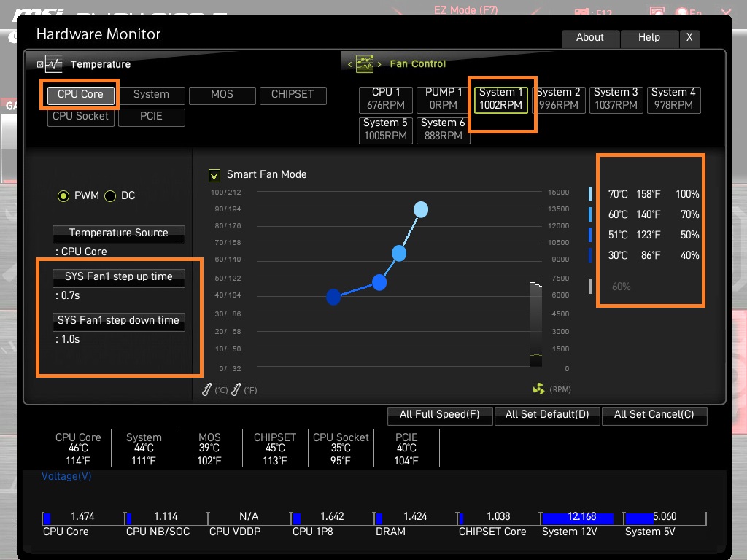Select MOS temperature button
Screen dimensions: 747x560
pos(222,95)
